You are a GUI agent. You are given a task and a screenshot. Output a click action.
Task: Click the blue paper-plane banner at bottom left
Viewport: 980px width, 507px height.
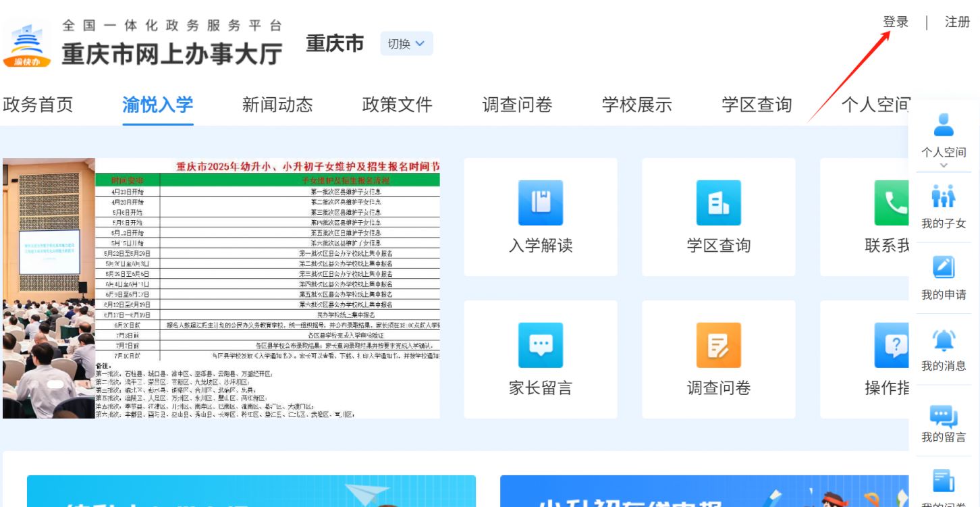click(251, 491)
